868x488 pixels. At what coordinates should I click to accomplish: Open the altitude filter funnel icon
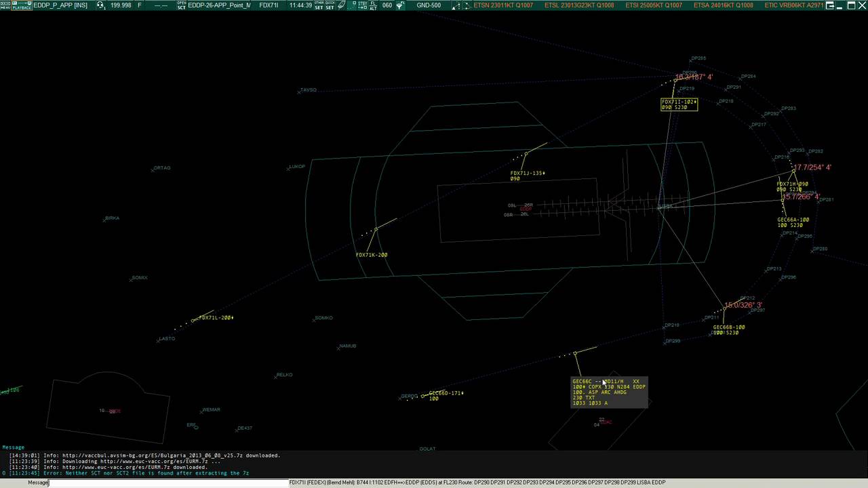coord(401,5)
